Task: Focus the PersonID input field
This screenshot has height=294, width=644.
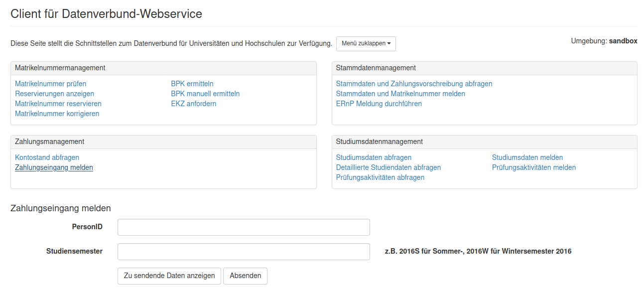Action: [244, 227]
